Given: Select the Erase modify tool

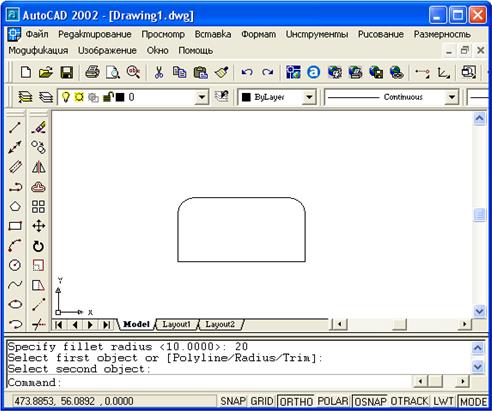Looking at the screenshot, I should 39,127.
